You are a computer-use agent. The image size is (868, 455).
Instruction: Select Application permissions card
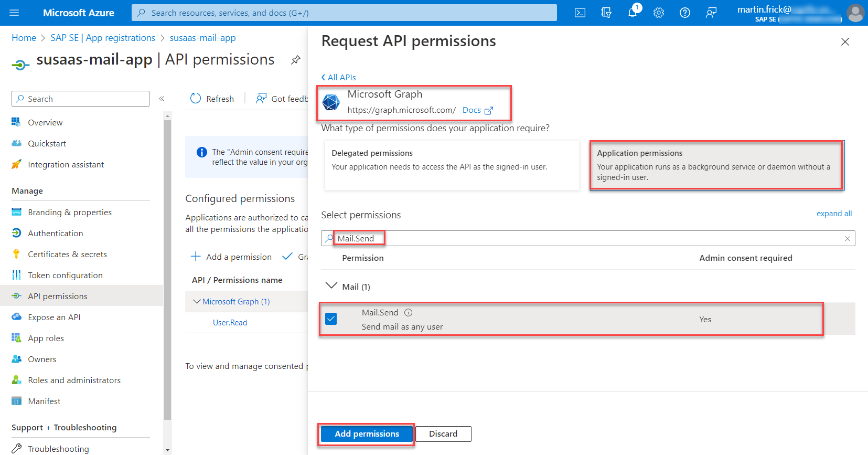pyautogui.click(x=716, y=165)
